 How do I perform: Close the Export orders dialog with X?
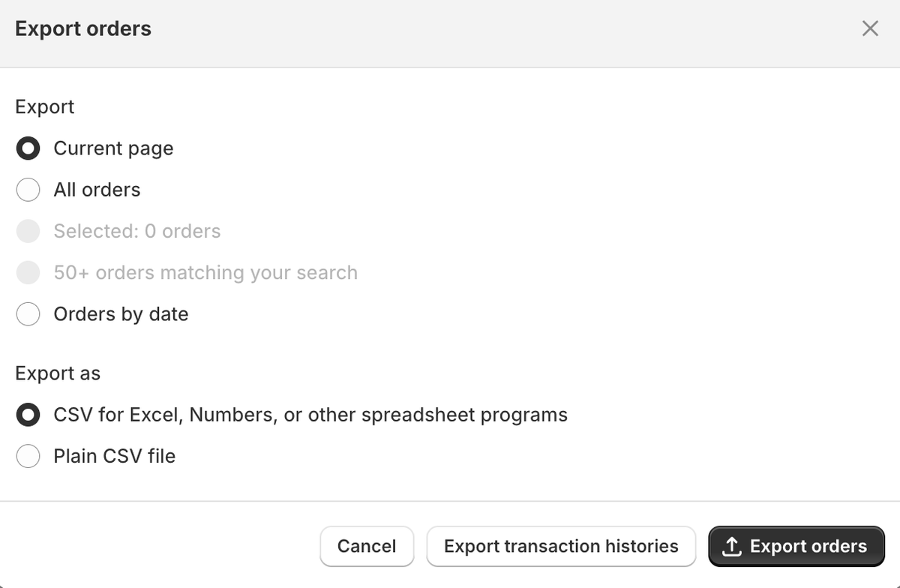point(870,28)
